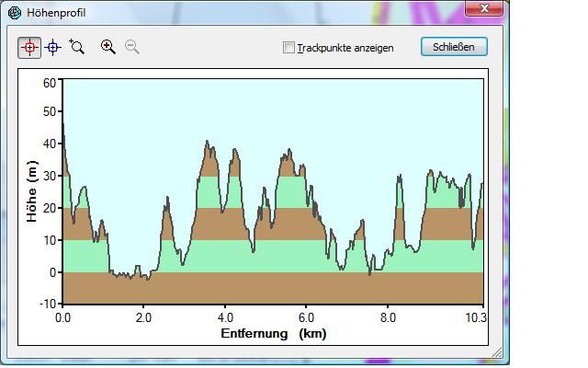Viewport: 588px width, 368px height.
Task: Click the Höhenprofil window globe icon
Action: [15, 13]
